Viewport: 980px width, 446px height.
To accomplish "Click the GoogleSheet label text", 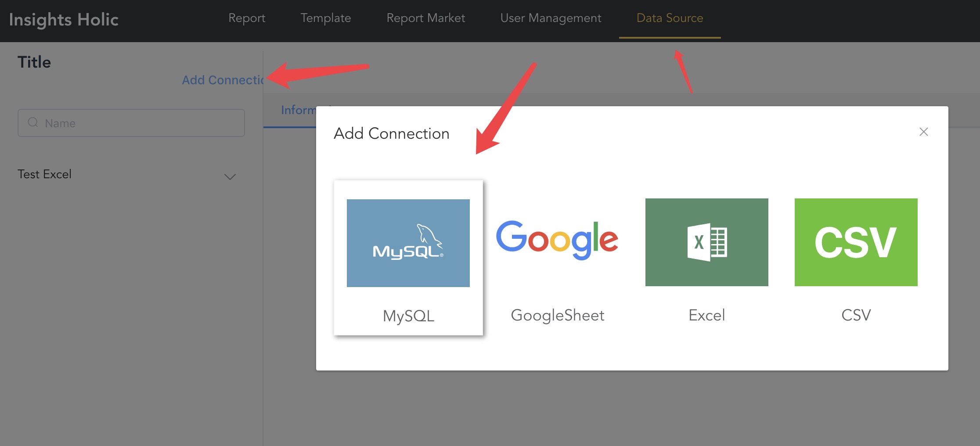I will tap(558, 315).
